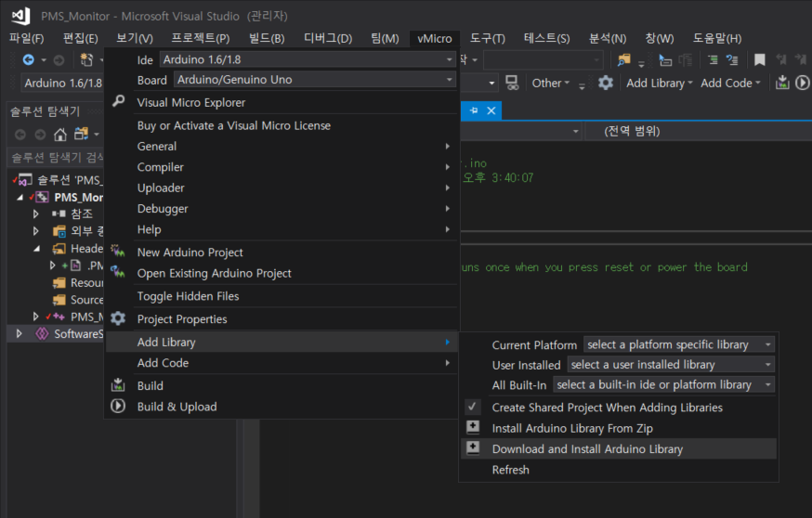The height and width of the screenshot is (518, 812).
Task: Click the magnifier icon beside Visual Micro Explorer
Action: (x=119, y=101)
